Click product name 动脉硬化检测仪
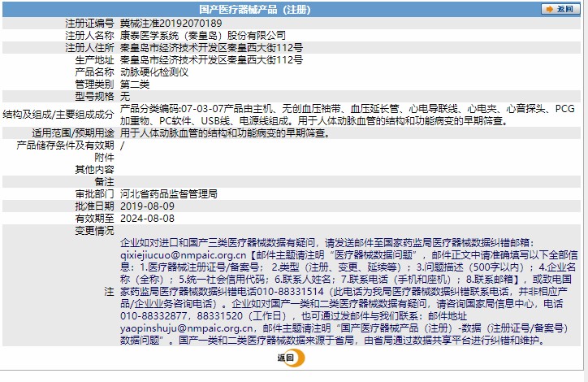 point(154,72)
